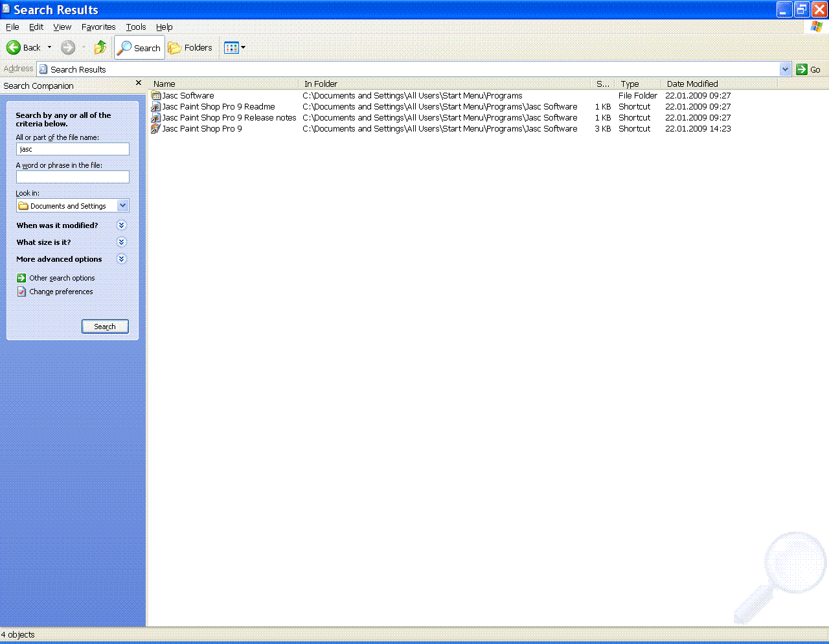Open the Address bar dropdown arrow
The image size is (829, 644).
(x=785, y=69)
